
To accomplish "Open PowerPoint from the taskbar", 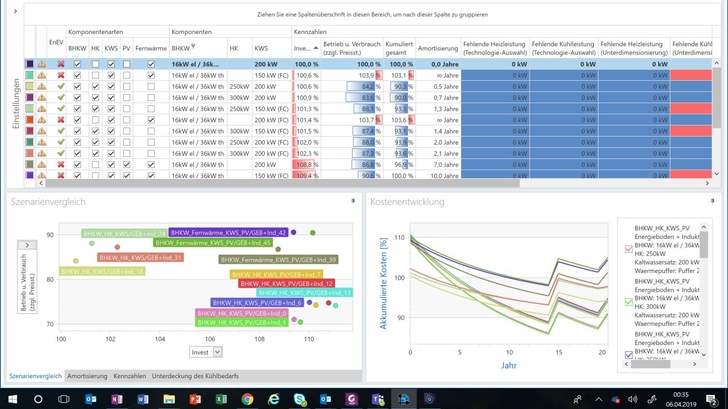I will 195,399.
